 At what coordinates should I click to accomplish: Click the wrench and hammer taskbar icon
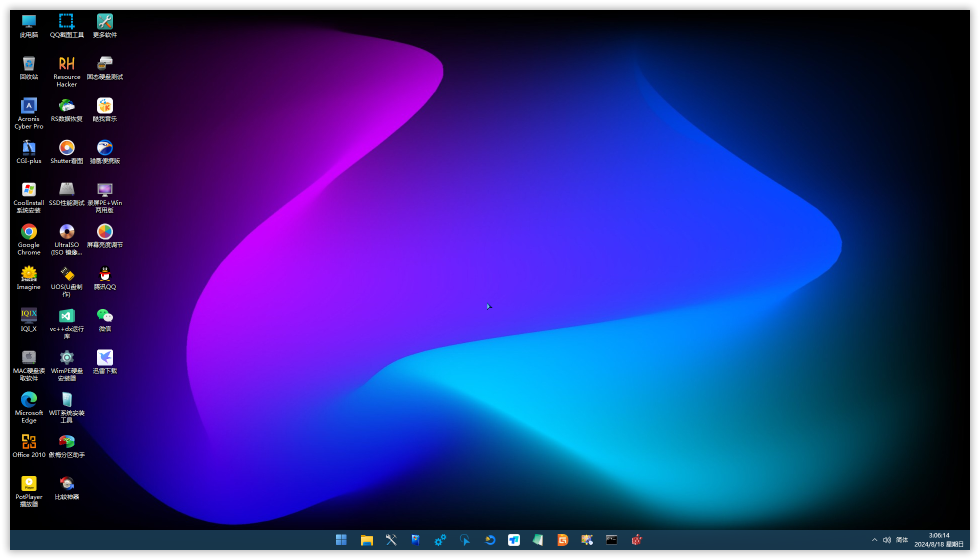click(x=391, y=540)
